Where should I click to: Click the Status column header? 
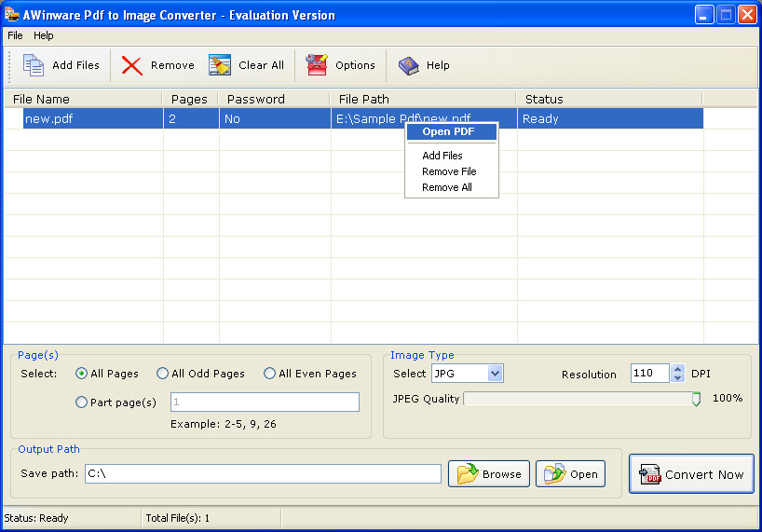(x=609, y=99)
